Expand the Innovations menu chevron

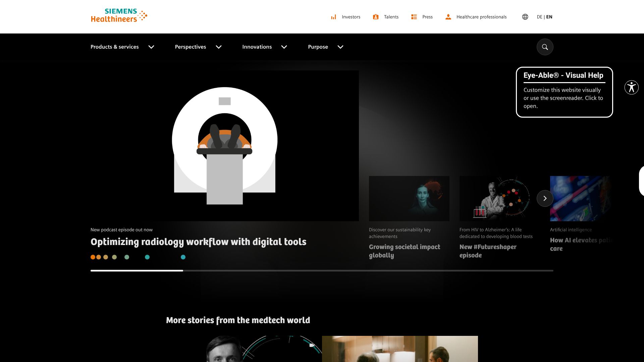284,47
